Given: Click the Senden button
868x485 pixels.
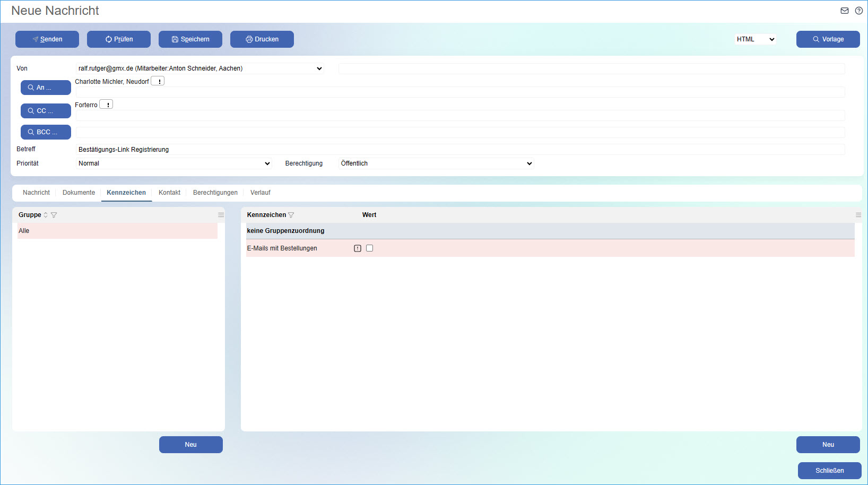Looking at the screenshot, I should pos(47,39).
